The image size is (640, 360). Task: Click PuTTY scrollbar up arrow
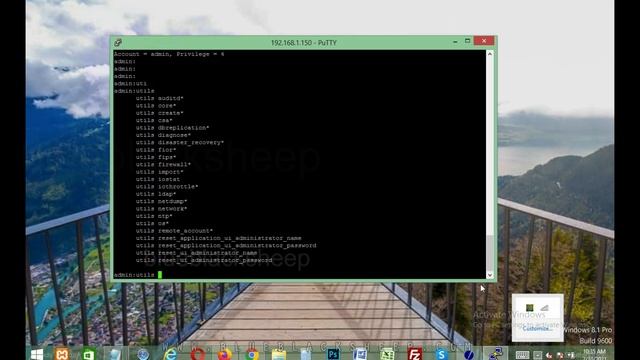click(x=490, y=54)
